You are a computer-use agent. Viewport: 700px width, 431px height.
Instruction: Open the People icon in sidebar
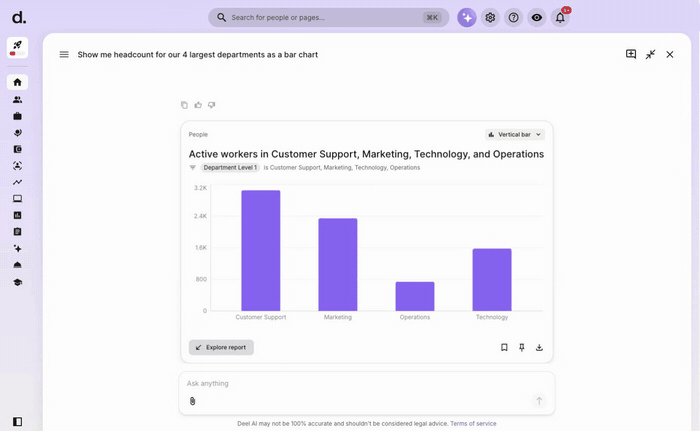[17, 100]
